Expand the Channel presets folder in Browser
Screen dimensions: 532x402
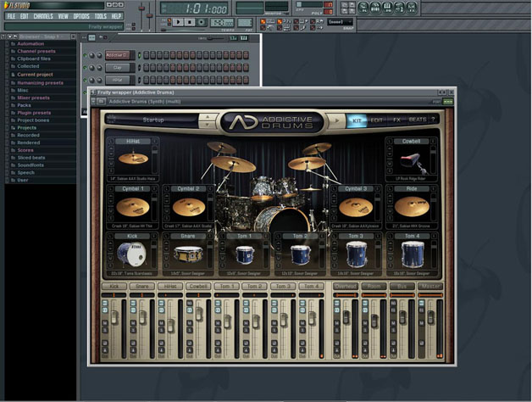36,52
